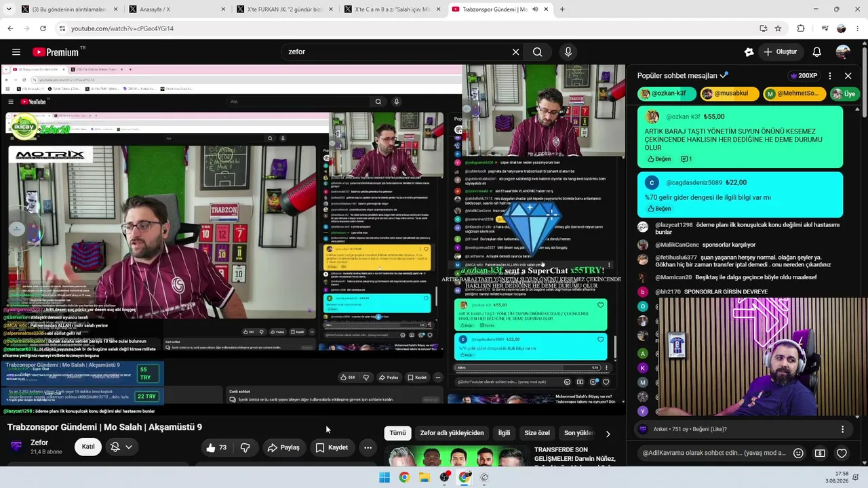The image size is (868, 488).
Task: Click the Katıl join button
Action: (x=88, y=447)
